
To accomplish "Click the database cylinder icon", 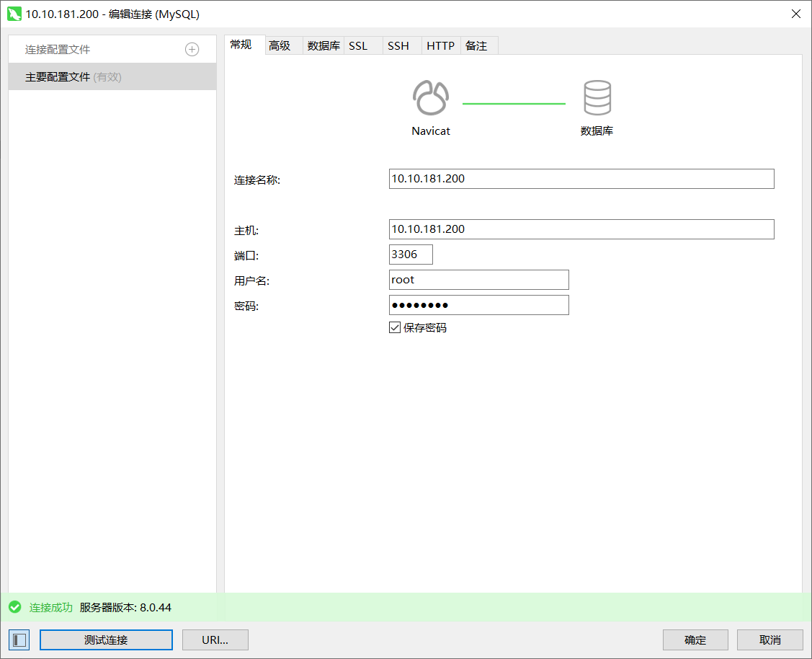I will click(x=597, y=97).
